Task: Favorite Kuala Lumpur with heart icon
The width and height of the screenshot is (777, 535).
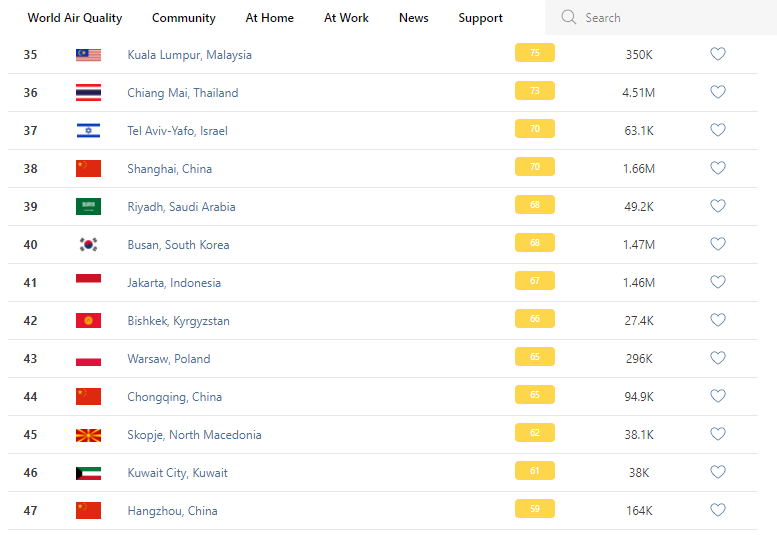Action: click(x=718, y=55)
